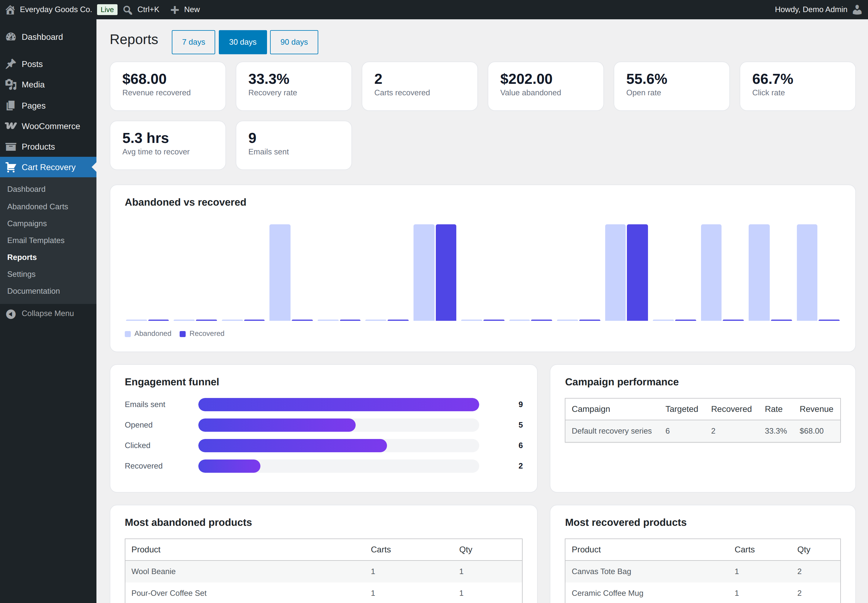Click the Ceramic Coffee Mug product row

pyautogui.click(x=703, y=592)
